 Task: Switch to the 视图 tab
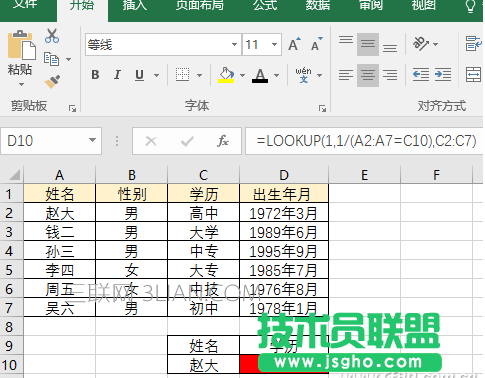[423, 5]
